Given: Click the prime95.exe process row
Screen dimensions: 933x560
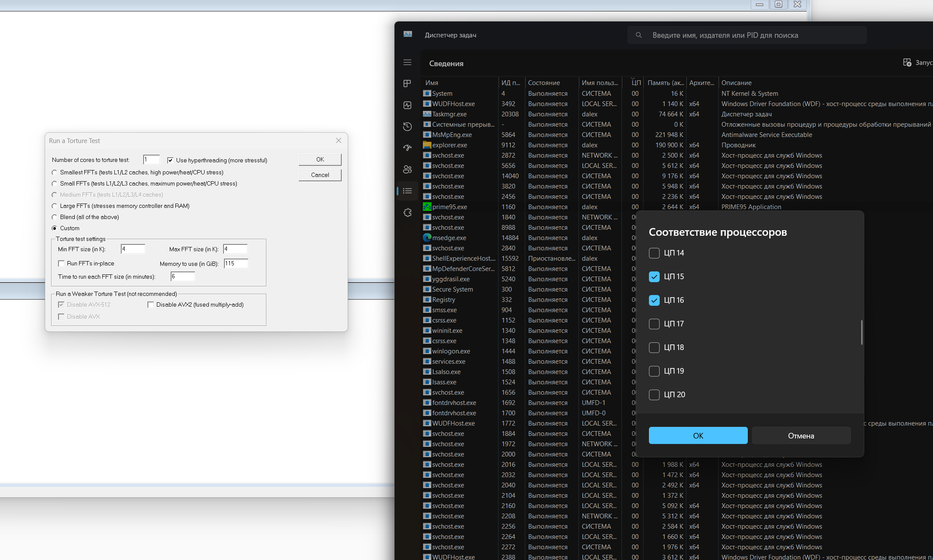Looking at the screenshot, I should [450, 207].
